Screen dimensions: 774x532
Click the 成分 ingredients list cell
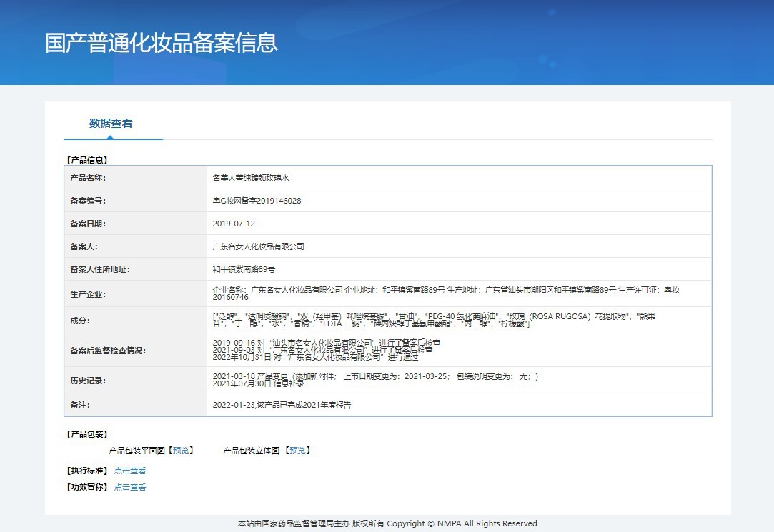tap(459, 320)
